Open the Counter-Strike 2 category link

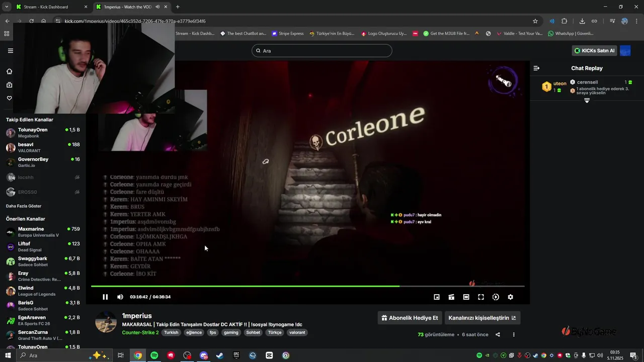(140, 332)
